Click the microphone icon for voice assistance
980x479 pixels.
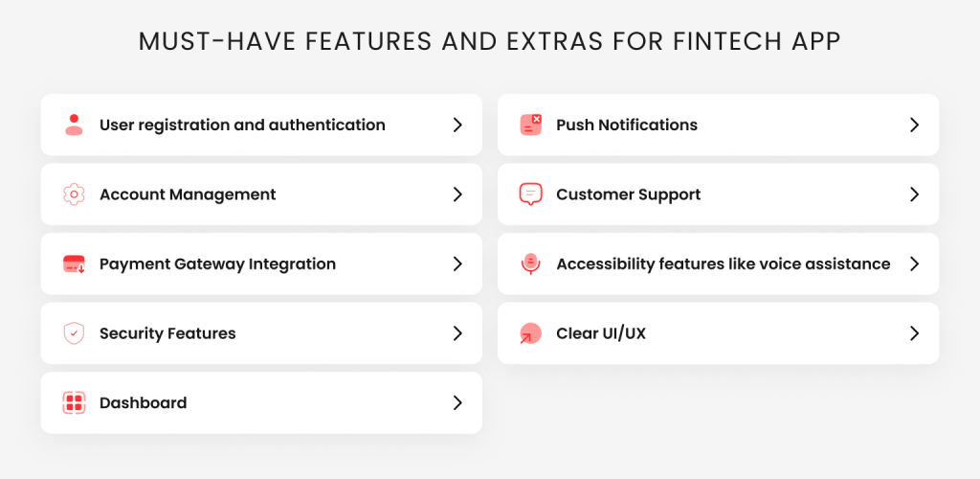click(x=530, y=264)
